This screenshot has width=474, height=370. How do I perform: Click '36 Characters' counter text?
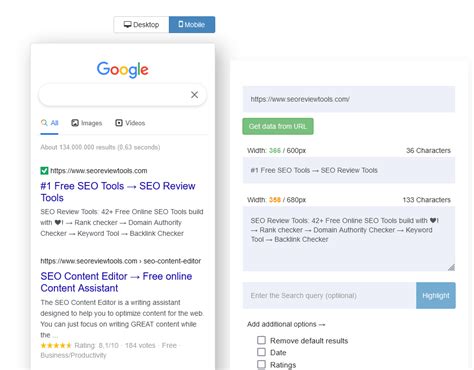click(x=428, y=150)
